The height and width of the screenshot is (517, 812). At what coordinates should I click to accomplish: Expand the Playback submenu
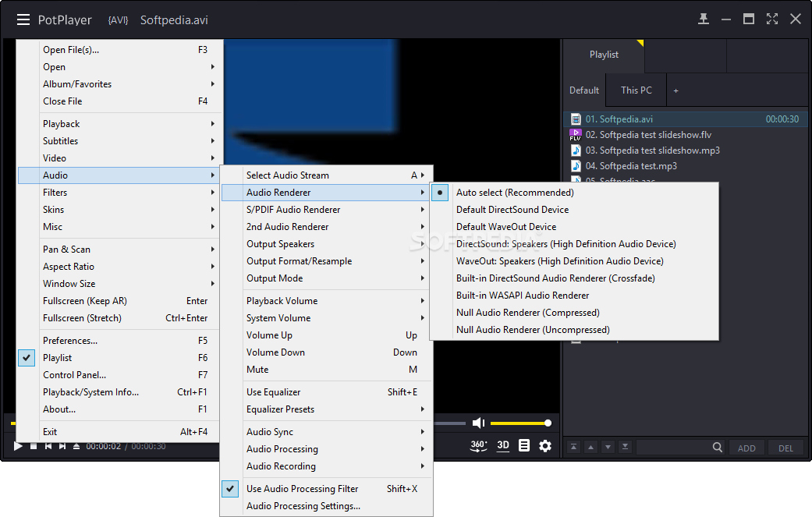tap(120, 124)
